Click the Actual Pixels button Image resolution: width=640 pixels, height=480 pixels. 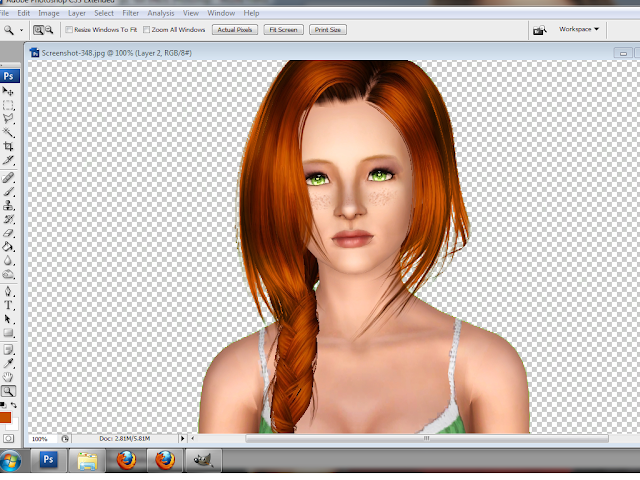(x=235, y=30)
